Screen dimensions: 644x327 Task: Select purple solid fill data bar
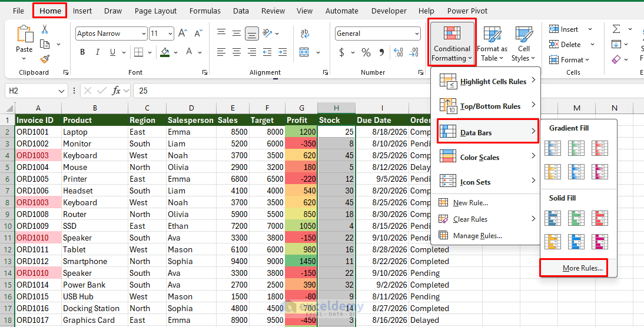tap(600, 242)
